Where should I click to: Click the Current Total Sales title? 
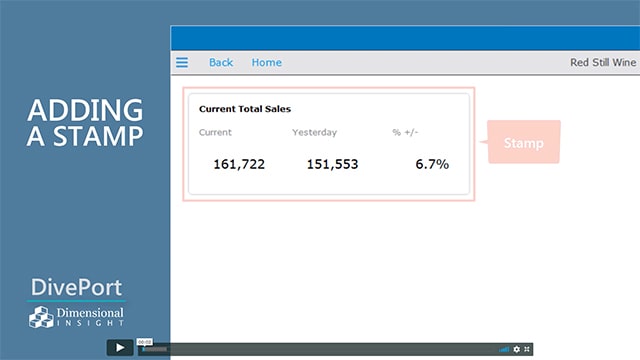(245, 109)
